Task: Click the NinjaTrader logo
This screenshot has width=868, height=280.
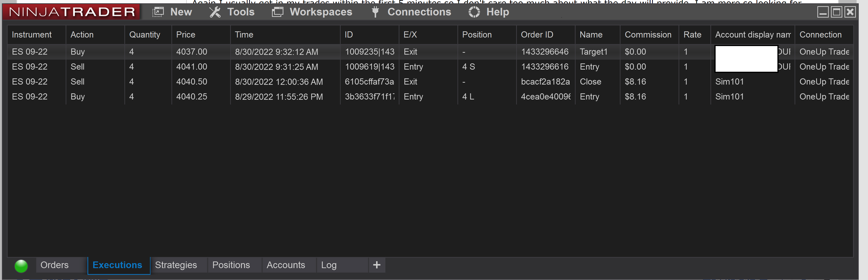Action: coord(71,12)
